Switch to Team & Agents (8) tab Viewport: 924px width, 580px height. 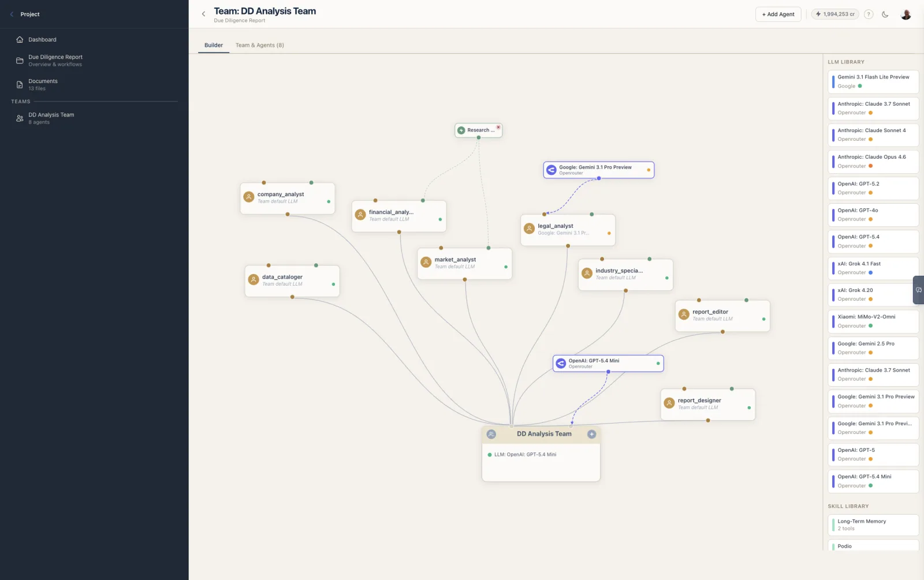(260, 45)
